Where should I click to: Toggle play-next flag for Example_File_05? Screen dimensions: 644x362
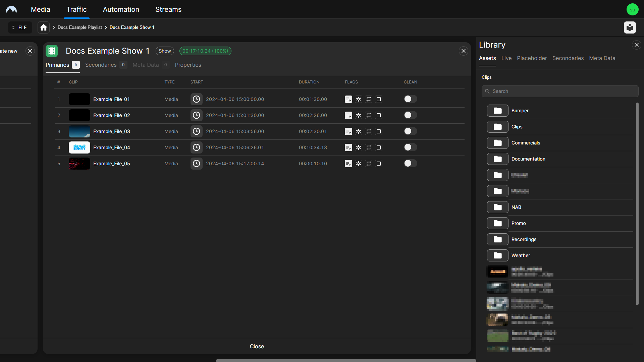click(x=348, y=164)
